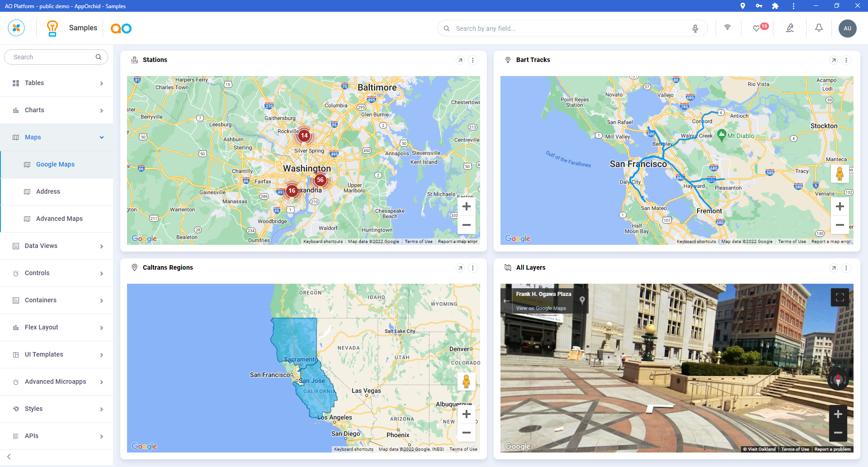The width and height of the screenshot is (868, 467).
Task: Zoom in on the Stations map
Action: point(467,207)
